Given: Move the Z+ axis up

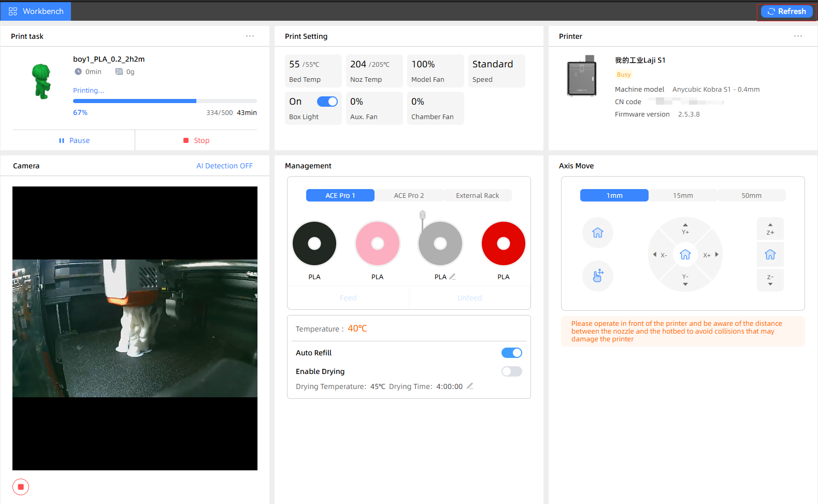Looking at the screenshot, I should tap(770, 229).
